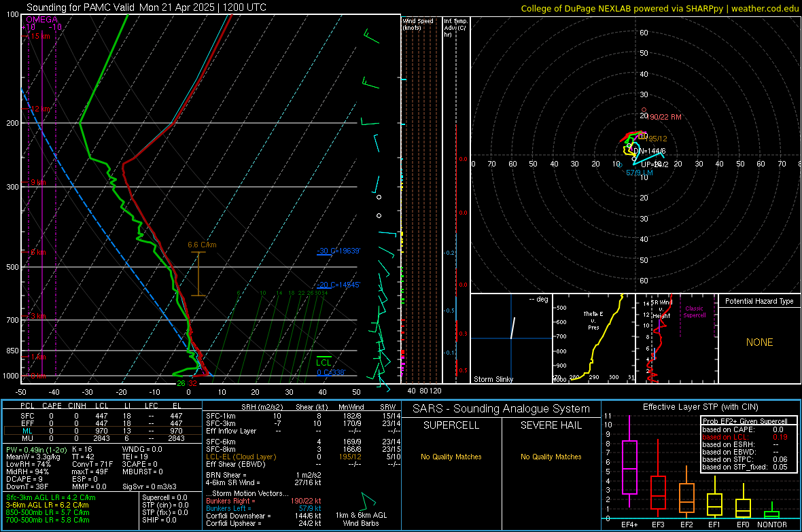
Task: Click the 'DN=144/6' hodograph label
Action: tap(650, 151)
